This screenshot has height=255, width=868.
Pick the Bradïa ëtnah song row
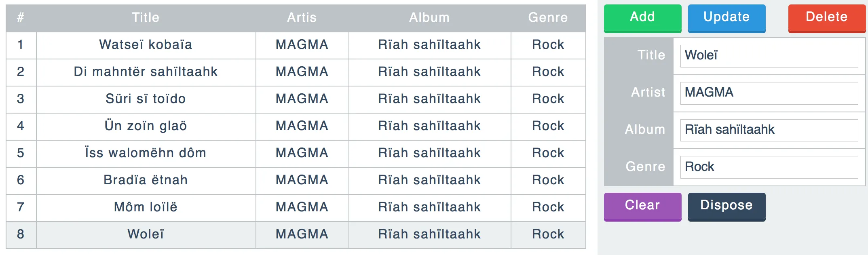pos(146,180)
